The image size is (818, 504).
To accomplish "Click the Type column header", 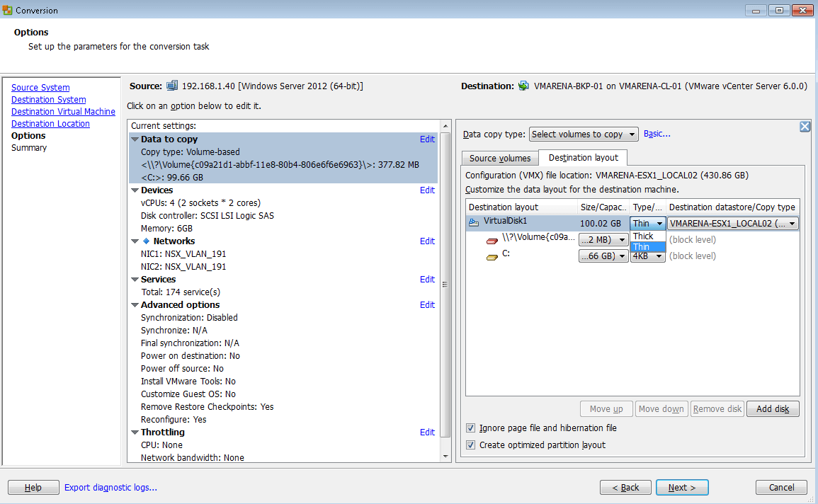I will click(x=648, y=207).
